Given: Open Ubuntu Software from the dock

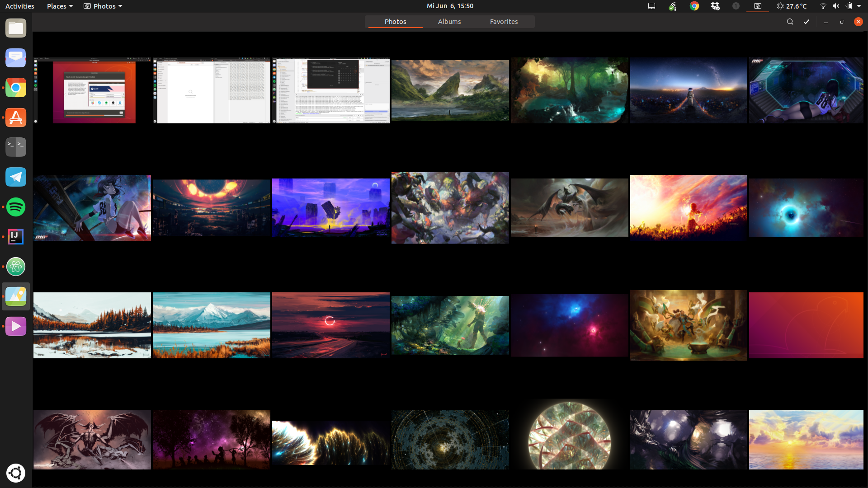Looking at the screenshot, I should coord(16,117).
